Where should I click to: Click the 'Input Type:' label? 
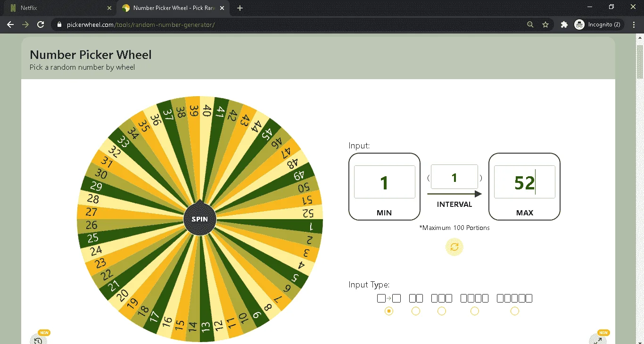point(369,285)
